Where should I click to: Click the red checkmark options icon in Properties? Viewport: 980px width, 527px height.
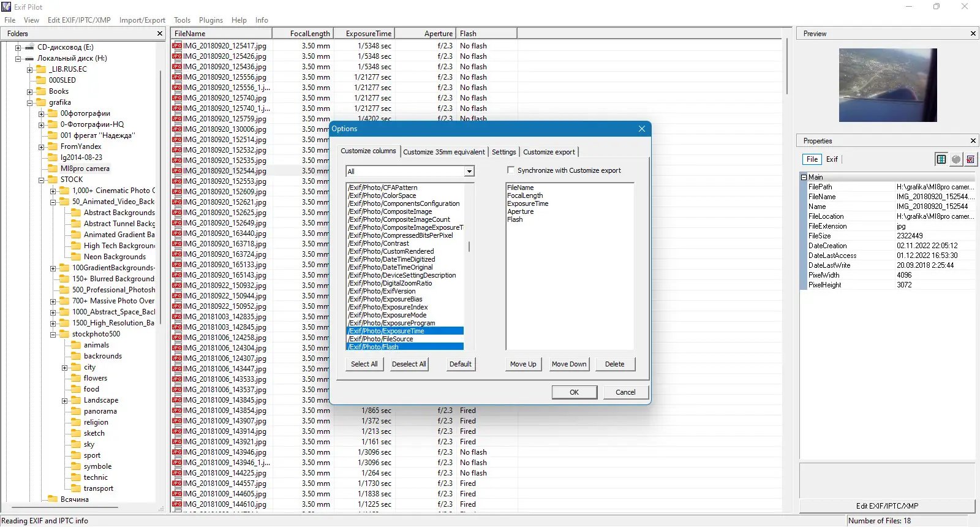pyautogui.click(x=971, y=159)
